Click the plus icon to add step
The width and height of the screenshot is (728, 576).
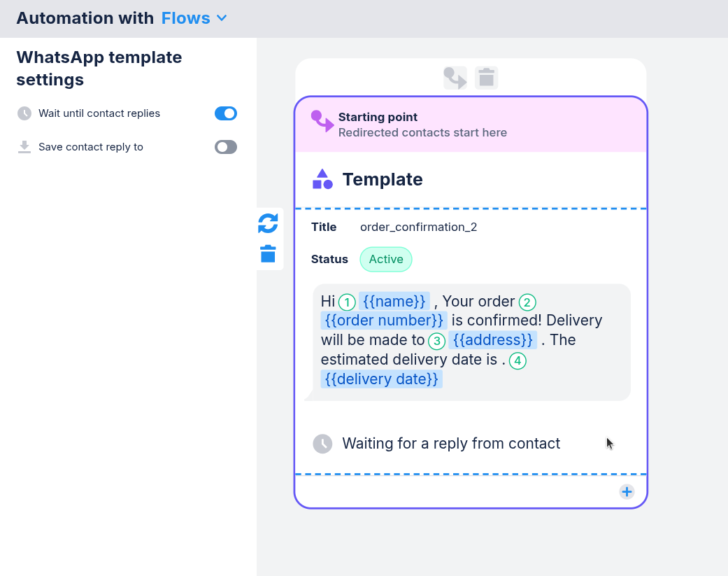[627, 491]
